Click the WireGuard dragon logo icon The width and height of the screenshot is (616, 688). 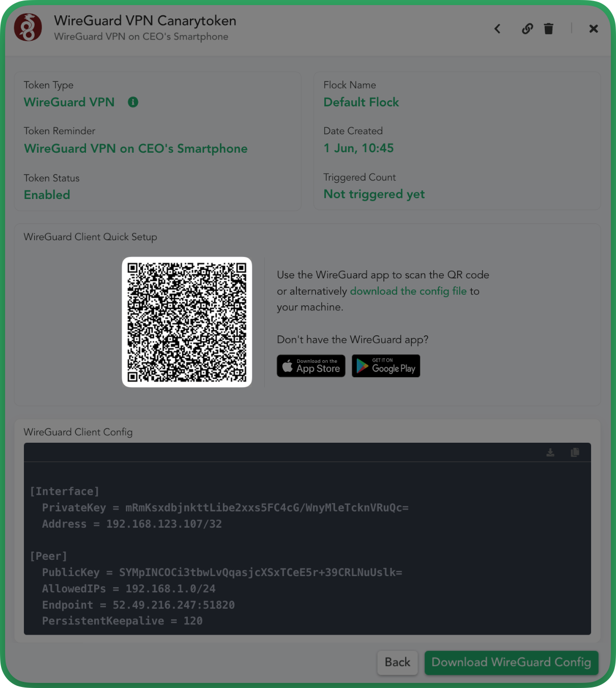tap(28, 27)
